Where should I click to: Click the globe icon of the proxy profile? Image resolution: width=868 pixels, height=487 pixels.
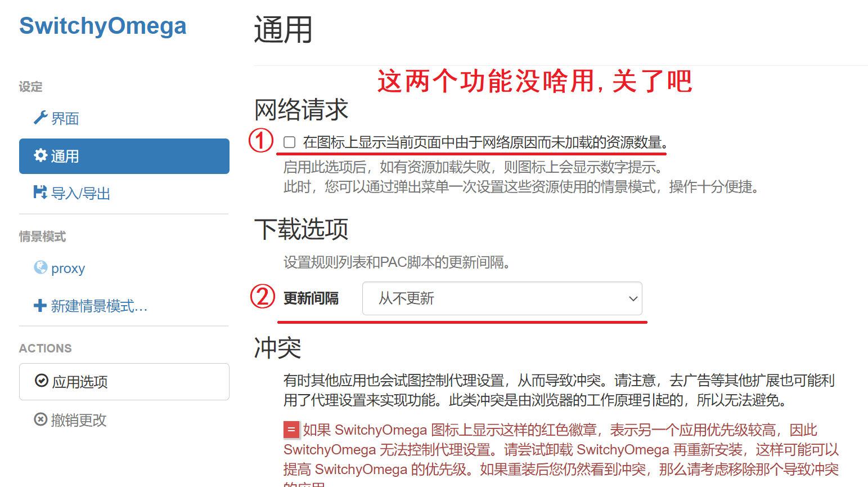point(41,267)
